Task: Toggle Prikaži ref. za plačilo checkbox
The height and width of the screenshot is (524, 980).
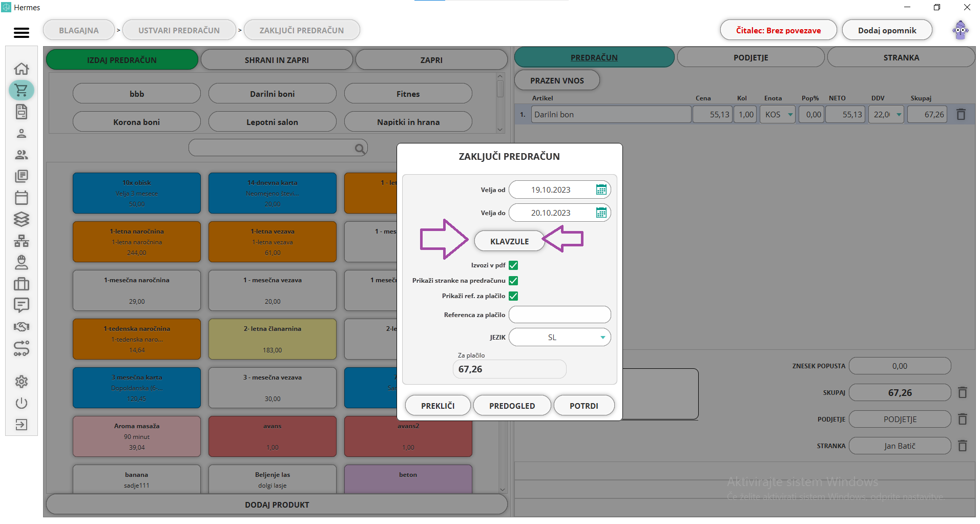Action: [x=513, y=296]
